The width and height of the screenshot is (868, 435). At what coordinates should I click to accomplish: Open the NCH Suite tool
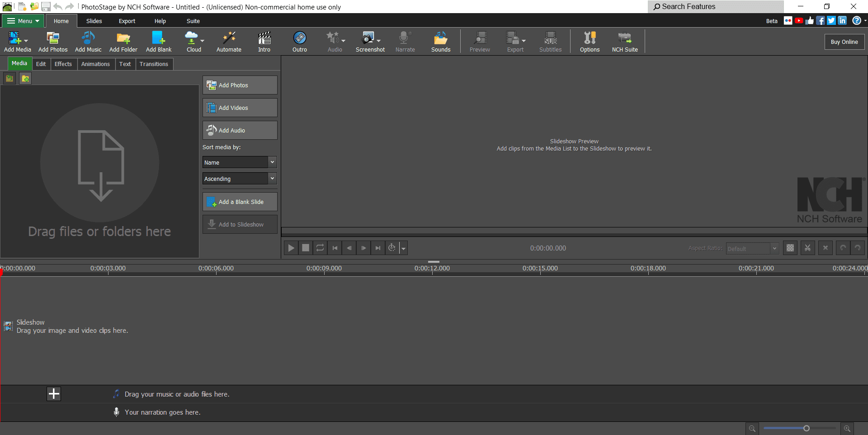coord(625,42)
